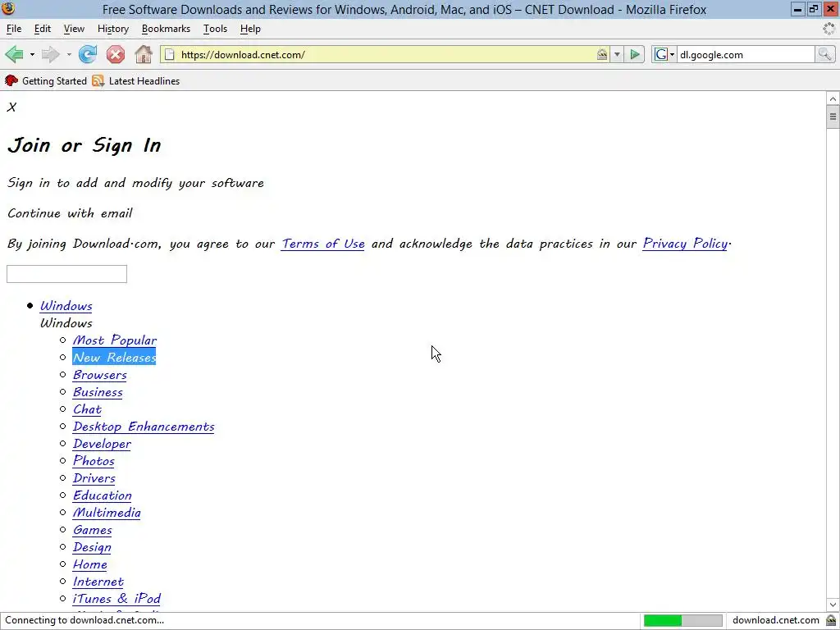The width and height of the screenshot is (840, 630).
Task: Open the View menu
Action: (x=74, y=29)
